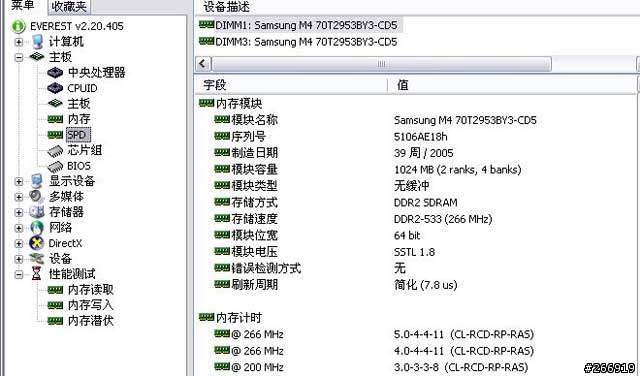This screenshot has height=376, width=640.
Task: Click the 模块电压 row icon
Action: tap(222, 251)
